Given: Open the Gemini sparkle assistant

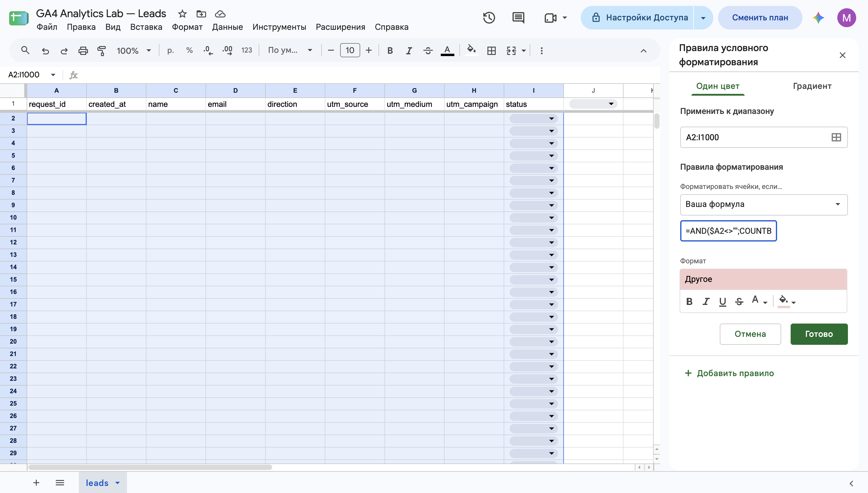Looking at the screenshot, I should click(x=818, y=18).
